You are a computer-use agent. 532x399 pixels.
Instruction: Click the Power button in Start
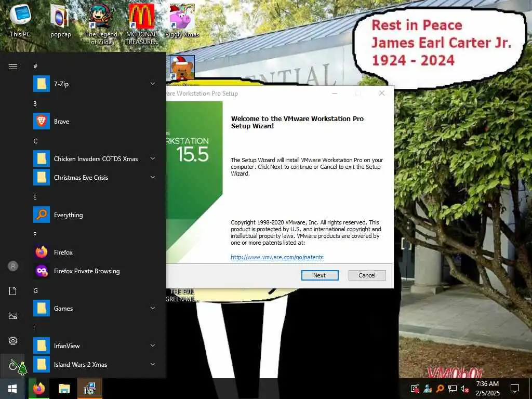(x=12, y=366)
